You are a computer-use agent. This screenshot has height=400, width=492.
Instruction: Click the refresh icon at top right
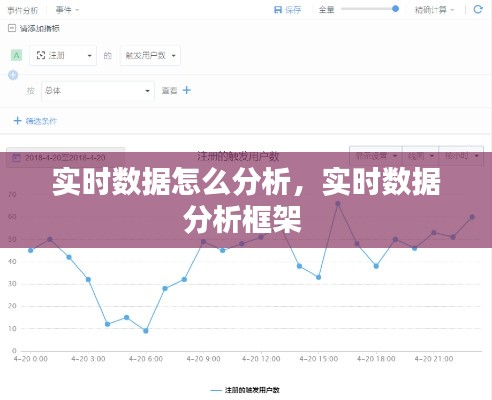pos(478,9)
